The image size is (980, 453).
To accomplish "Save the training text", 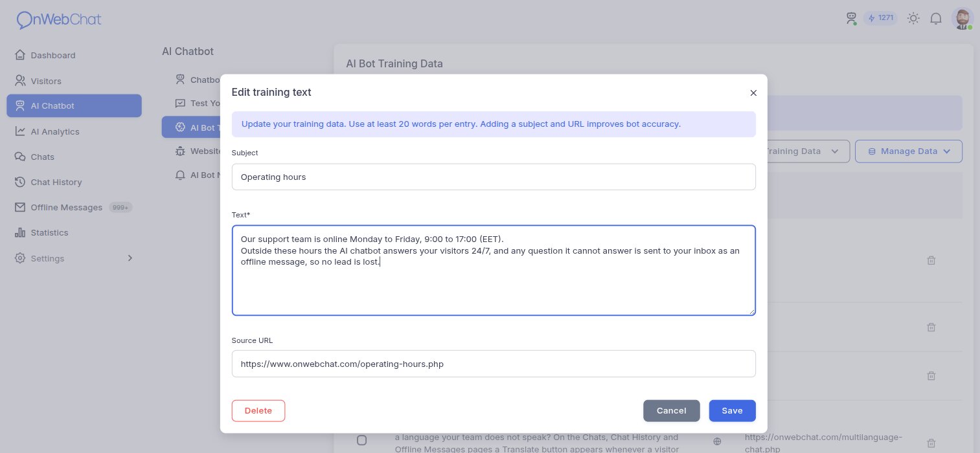I will (x=733, y=411).
